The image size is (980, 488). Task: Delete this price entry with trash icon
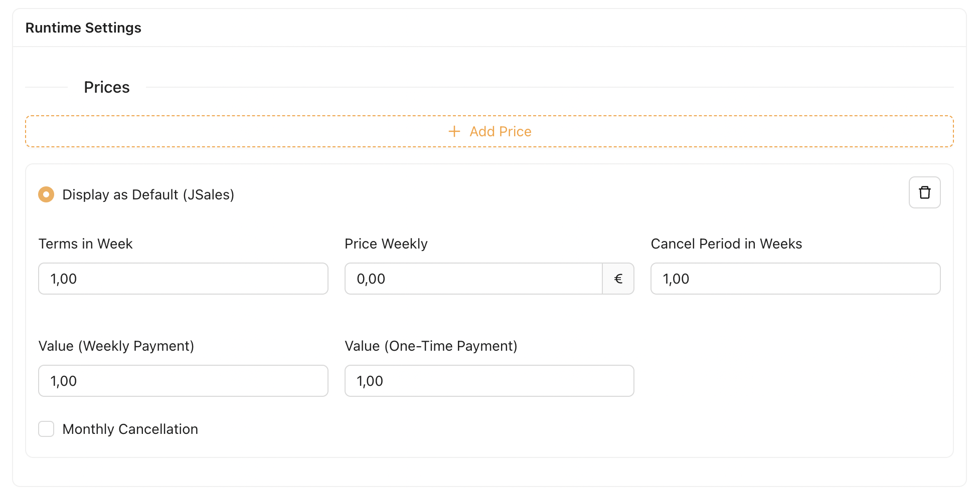924,192
